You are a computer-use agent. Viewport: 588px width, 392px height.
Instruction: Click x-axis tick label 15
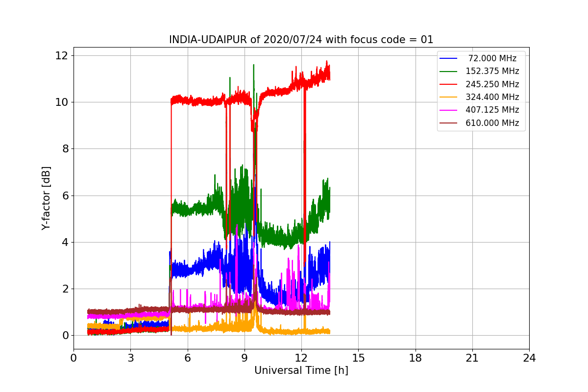click(358, 358)
